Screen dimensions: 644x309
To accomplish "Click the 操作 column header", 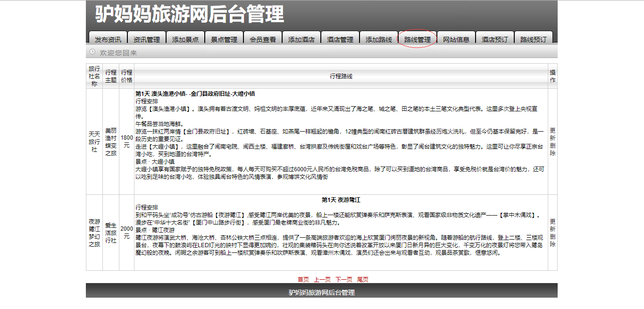I will (x=552, y=76).
